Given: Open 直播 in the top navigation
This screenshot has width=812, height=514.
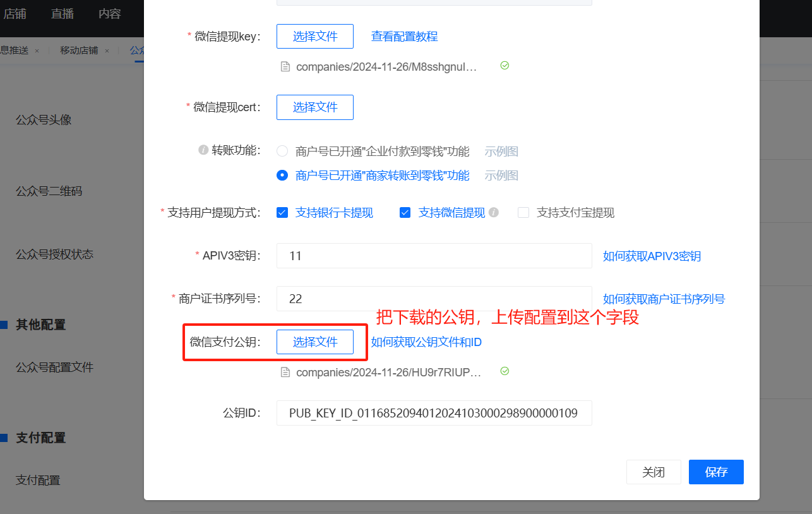Looking at the screenshot, I should 63,14.
